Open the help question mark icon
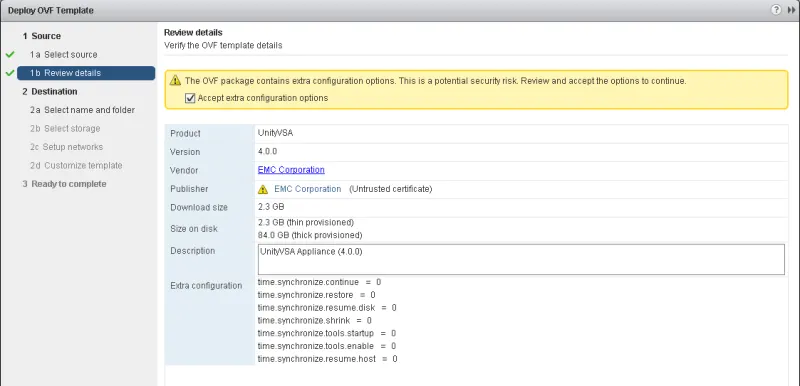This screenshot has height=386, width=800. pyautogui.click(x=776, y=10)
